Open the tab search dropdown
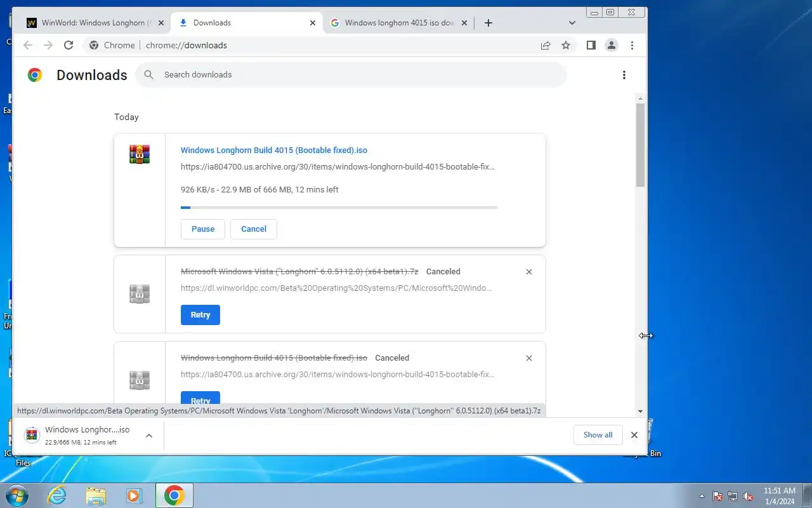Image resolution: width=812 pixels, height=508 pixels. (572, 23)
